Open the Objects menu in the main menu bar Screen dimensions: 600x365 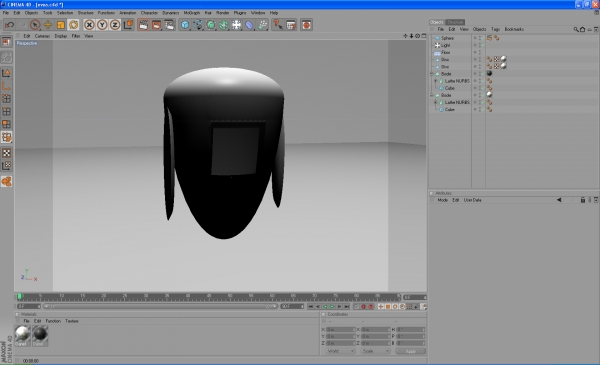[x=31, y=13]
